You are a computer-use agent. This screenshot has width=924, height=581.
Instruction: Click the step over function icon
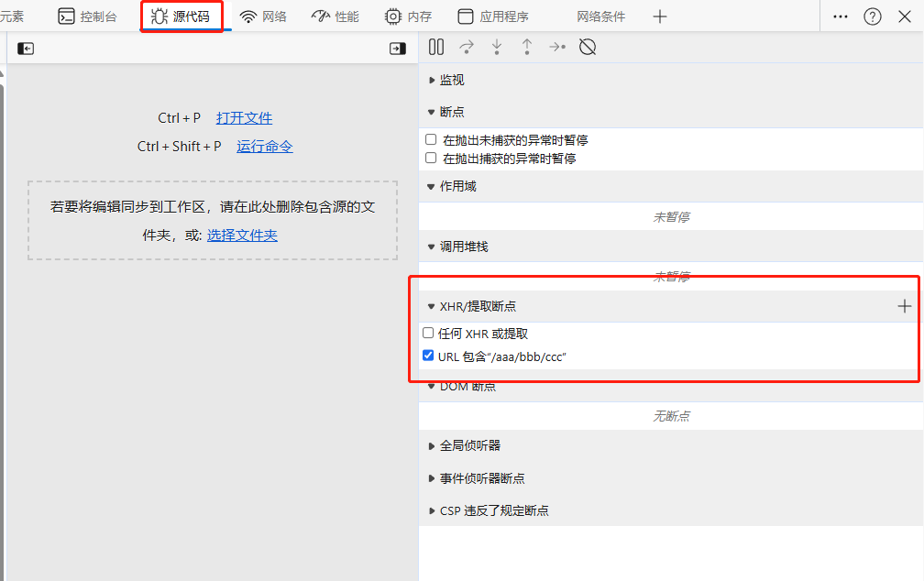click(x=467, y=47)
